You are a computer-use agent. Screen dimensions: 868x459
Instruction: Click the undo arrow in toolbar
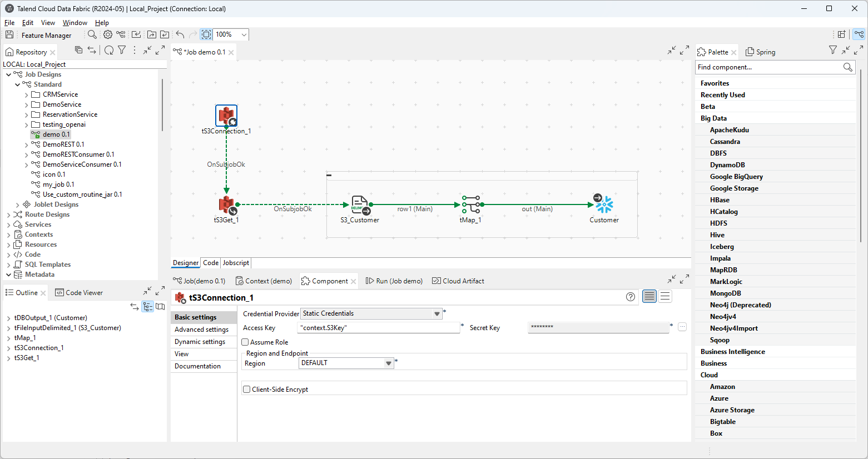180,34
